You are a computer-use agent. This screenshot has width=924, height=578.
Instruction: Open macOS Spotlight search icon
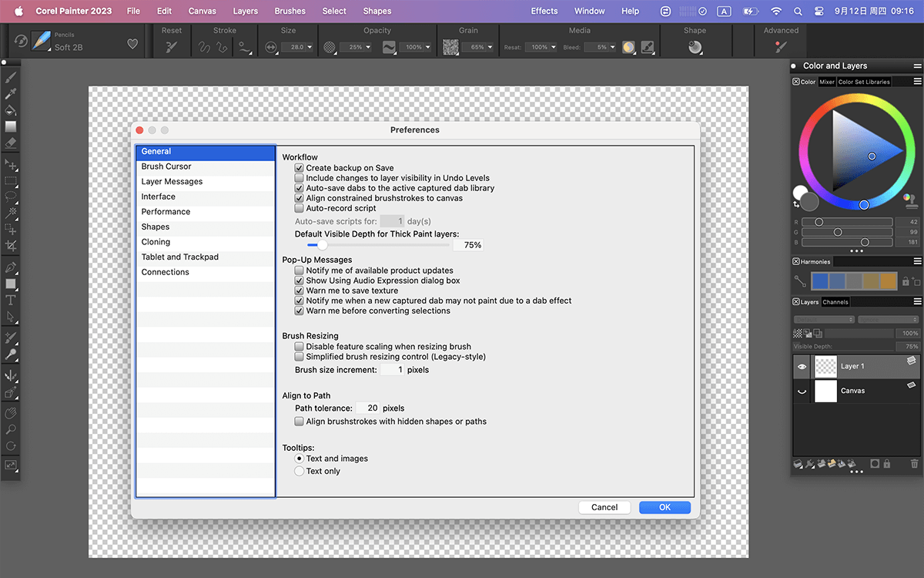[798, 11]
